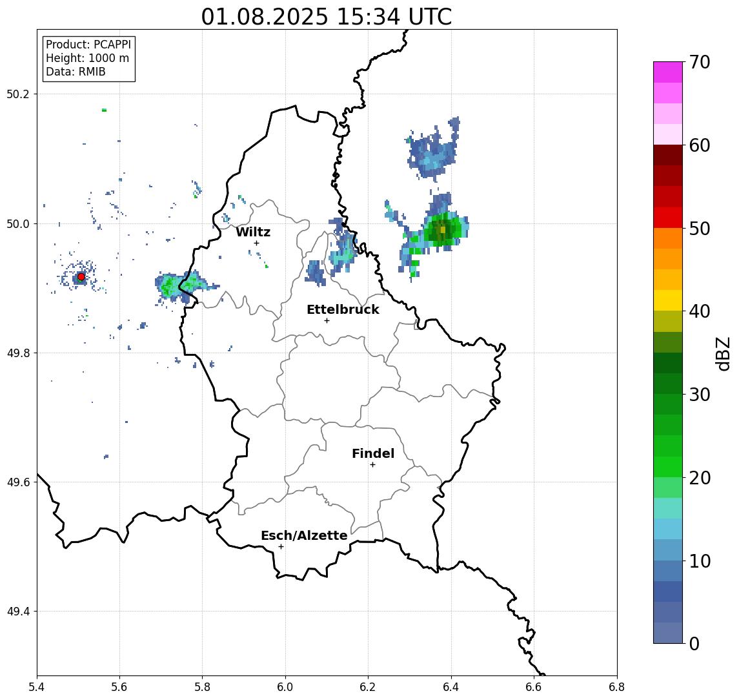Click the 6.0 longitude axis label

286,687
